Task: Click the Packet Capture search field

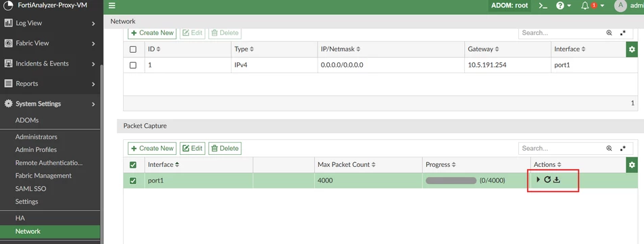Action: tap(561, 148)
